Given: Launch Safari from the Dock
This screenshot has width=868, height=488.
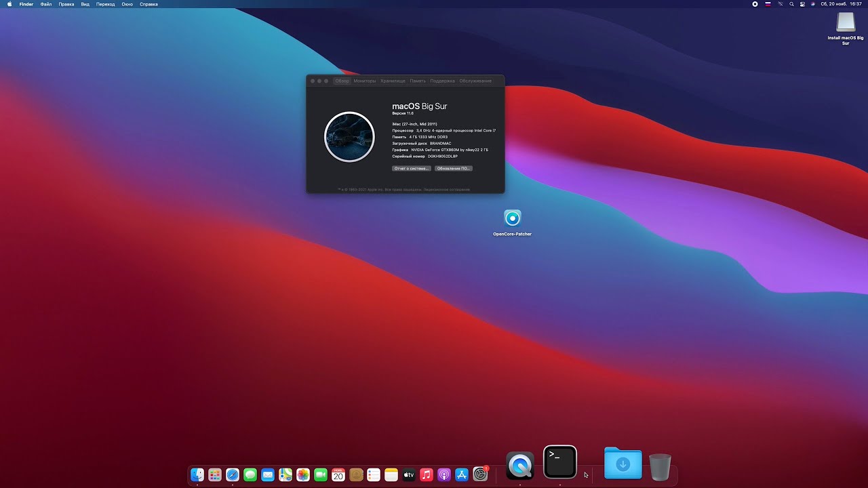Looking at the screenshot, I should click(233, 475).
